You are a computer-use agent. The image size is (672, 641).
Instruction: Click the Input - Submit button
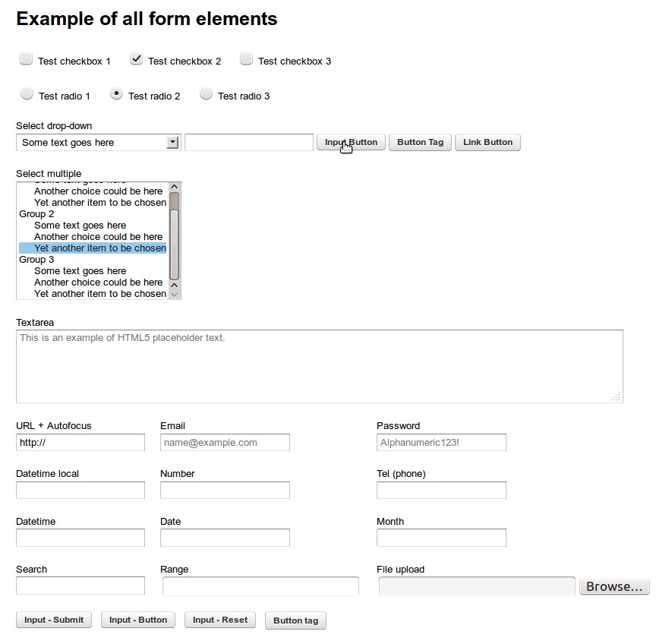click(x=54, y=620)
